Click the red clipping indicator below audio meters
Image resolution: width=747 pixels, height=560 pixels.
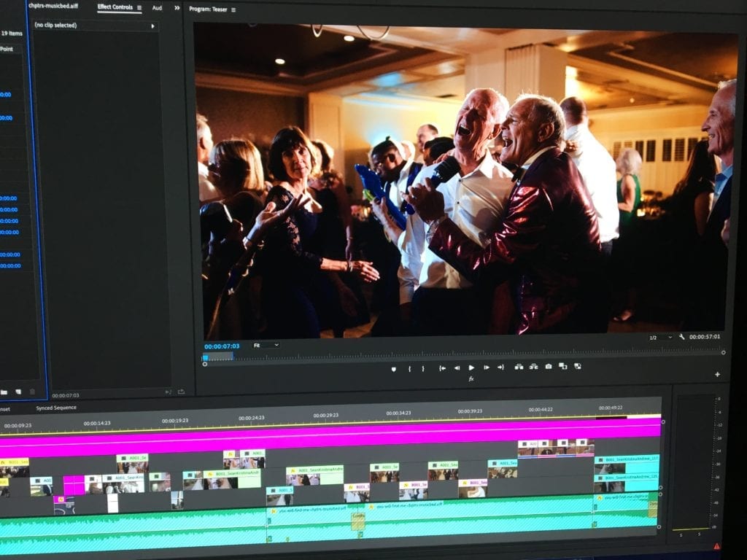click(716, 546)
